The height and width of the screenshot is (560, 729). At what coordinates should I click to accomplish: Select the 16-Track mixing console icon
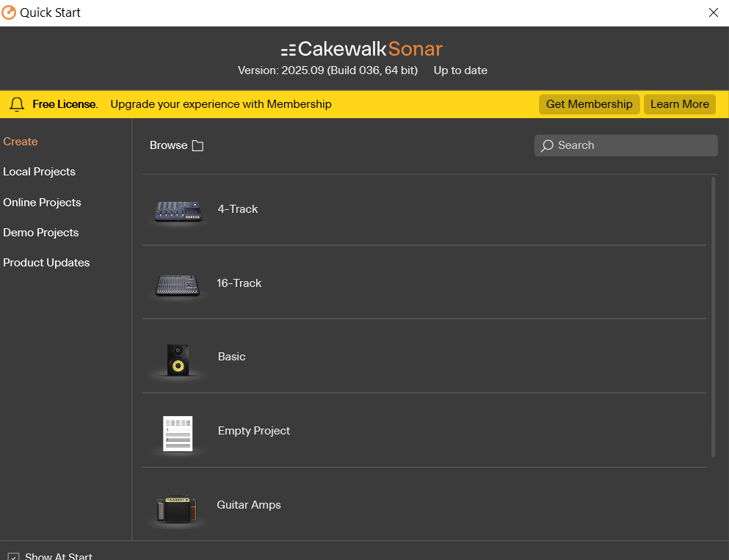178,284
